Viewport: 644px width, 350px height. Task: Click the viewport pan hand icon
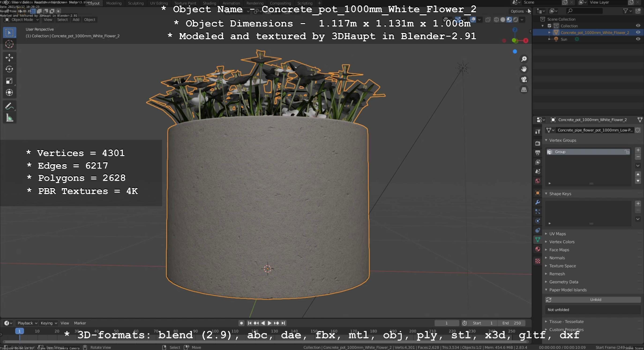tap(524, 69)
